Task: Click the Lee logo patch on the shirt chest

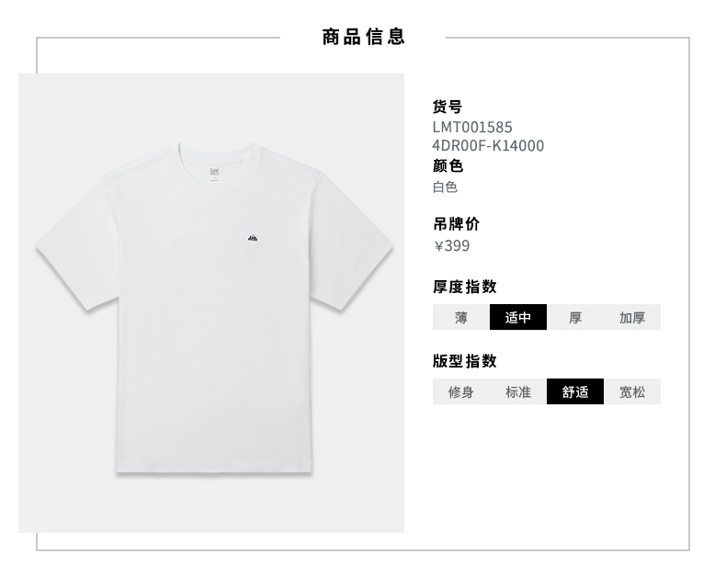Action: click(252, 238)
